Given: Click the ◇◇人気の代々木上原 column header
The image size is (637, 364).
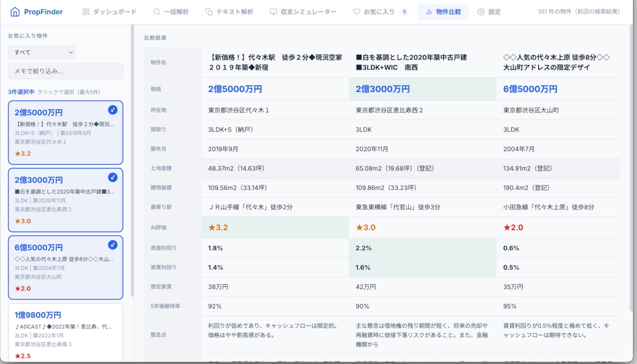Looking at the screenshot, I should point(556,62).
